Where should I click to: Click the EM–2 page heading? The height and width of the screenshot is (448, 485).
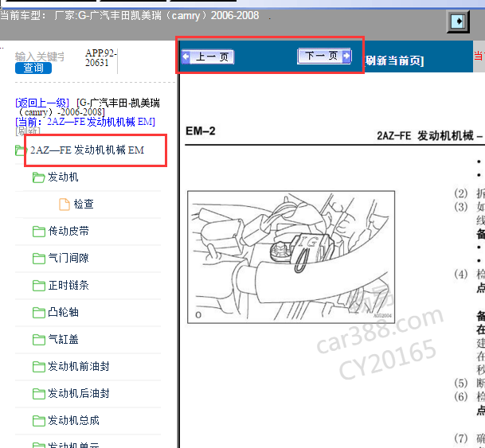[200, 131]
